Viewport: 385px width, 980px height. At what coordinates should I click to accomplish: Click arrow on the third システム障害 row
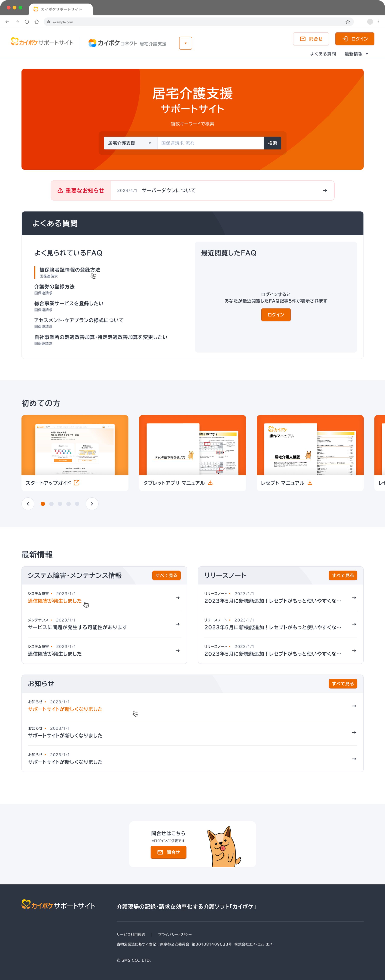click(178, 651)
